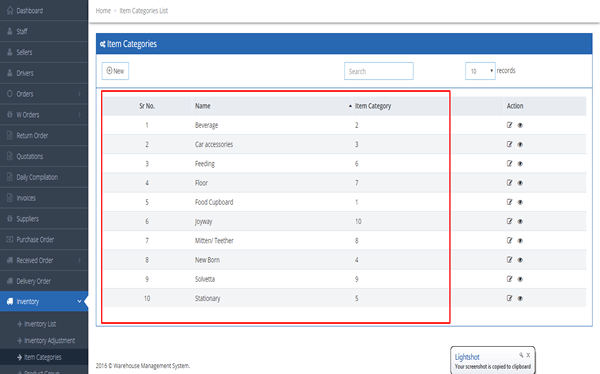
Task: Click the Purchase Order money icon
Action: (10, 240)
